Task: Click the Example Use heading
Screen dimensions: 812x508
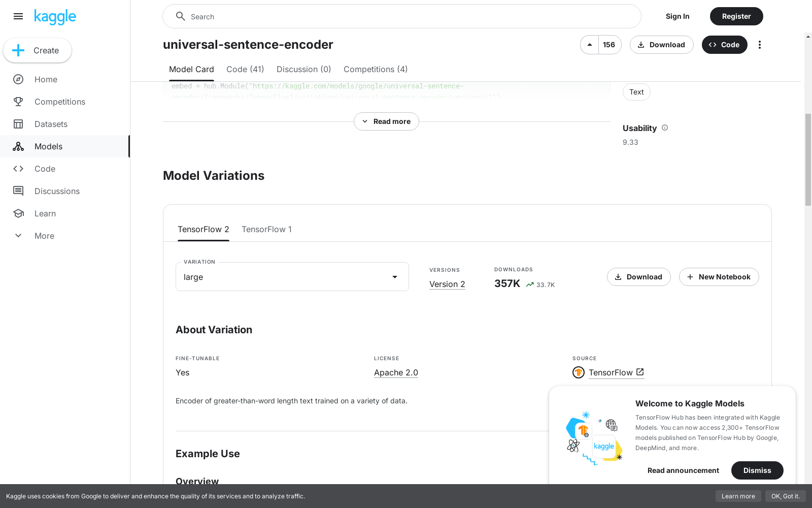Action: click(208, 454)
